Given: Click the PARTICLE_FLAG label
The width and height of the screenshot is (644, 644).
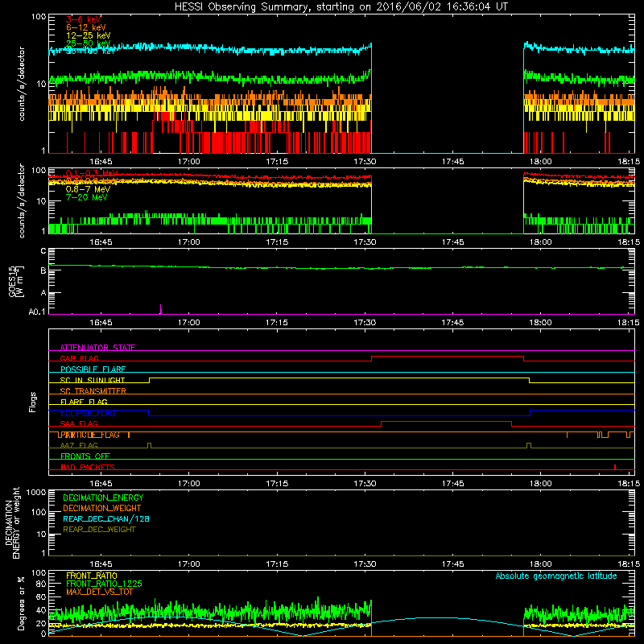Looking at the screenshot, I should tap(89, 435).
